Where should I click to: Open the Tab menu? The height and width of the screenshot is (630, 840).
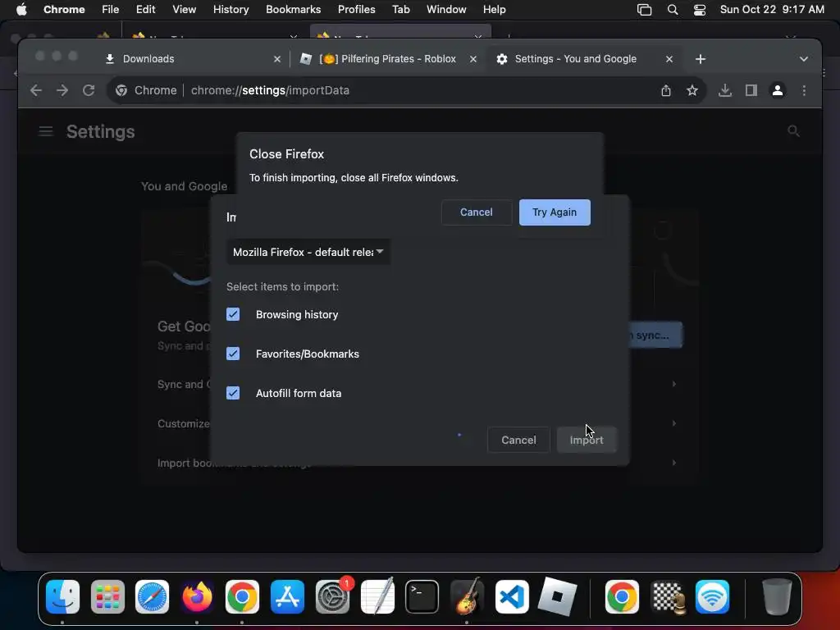(400, 10)
